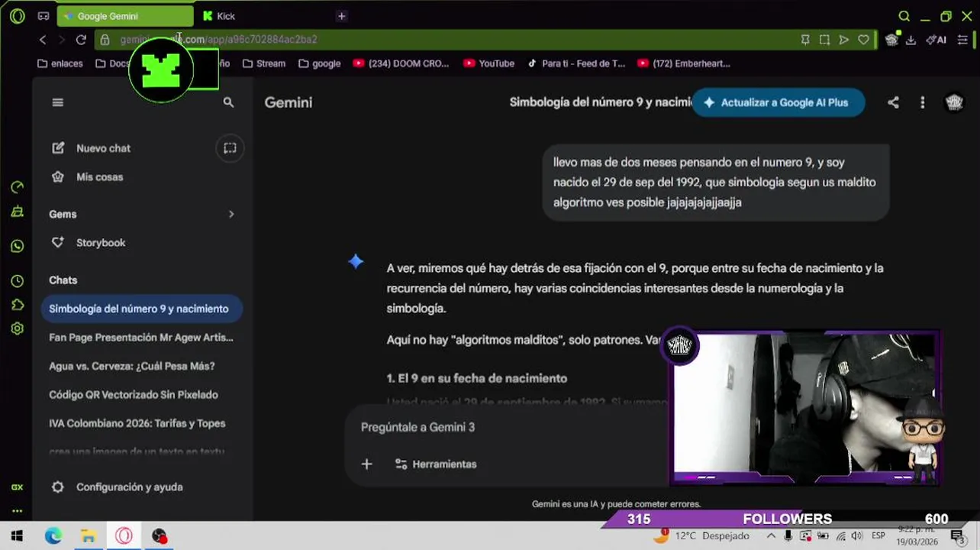The height and width of the screenshot is (550, 980).
Task: Open the GX Corner gamepad icon
Action: (44, 16)
